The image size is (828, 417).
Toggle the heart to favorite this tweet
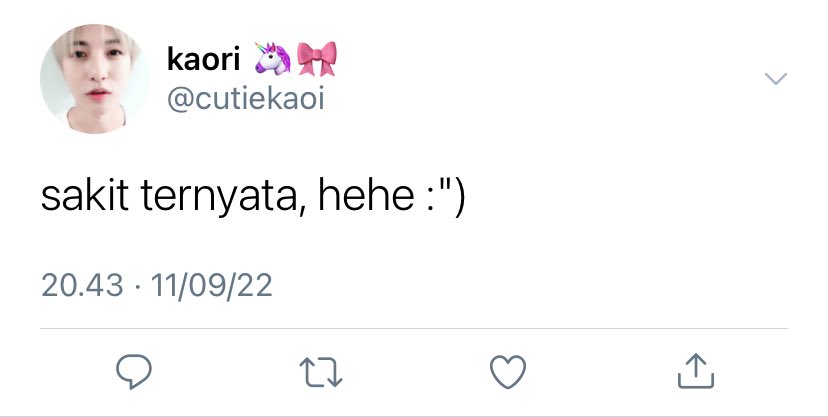click(508, 372)
